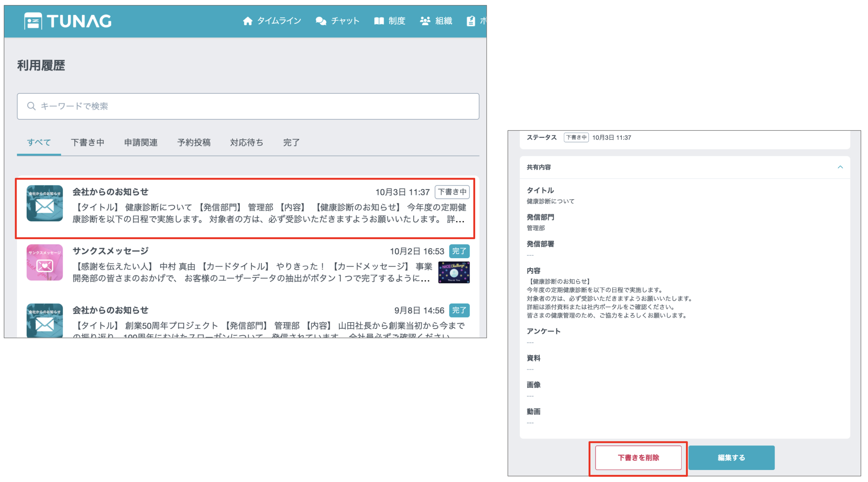Click the TUNAG logo icon
The width and height of the screenshot is (868, 482).
[33, 21]
